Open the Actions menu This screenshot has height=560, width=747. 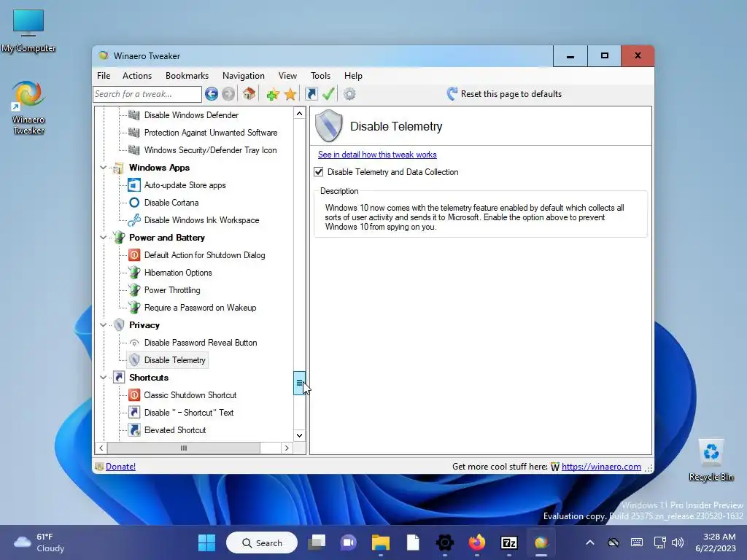136,76
